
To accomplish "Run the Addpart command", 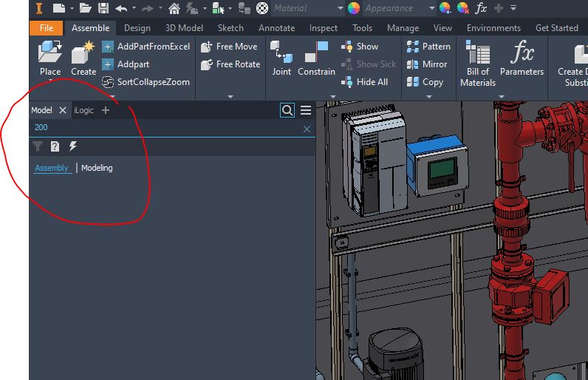I will pyautogui.click(x=126, y=64).
